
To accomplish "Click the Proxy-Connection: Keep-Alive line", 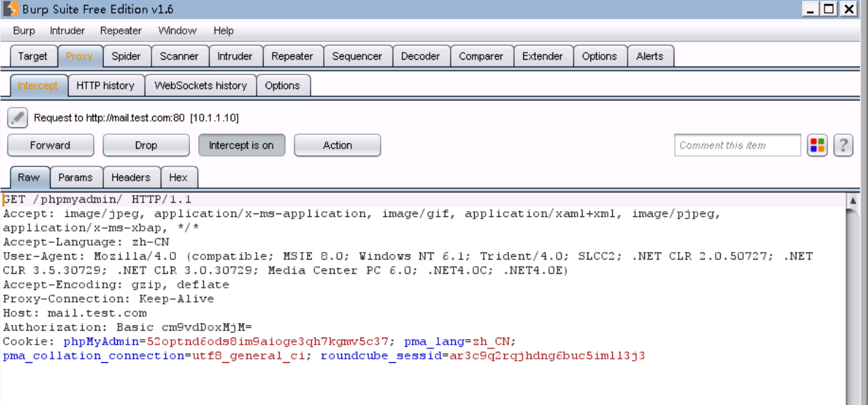I will [x=109, y=299].
